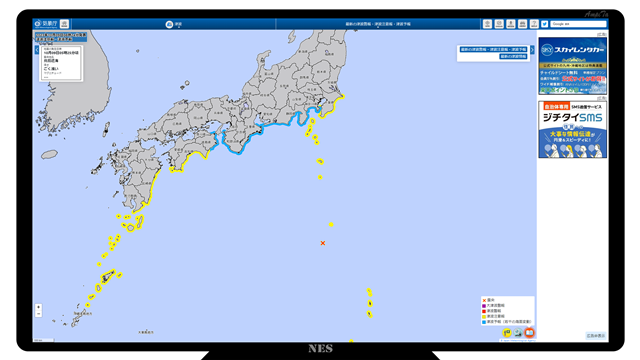Click the teal round icon beside legend button
This screenshot has height=360, width=640.
click(518, 333)
